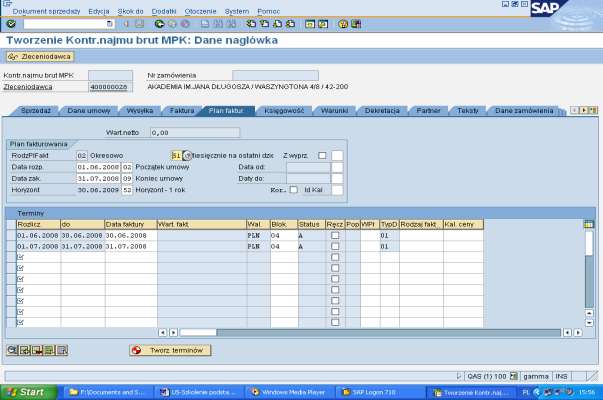The height and width of the screenshot is (400, 603).
Task: Switch to the Dekretacja tab
Action: tap(382, 111)
